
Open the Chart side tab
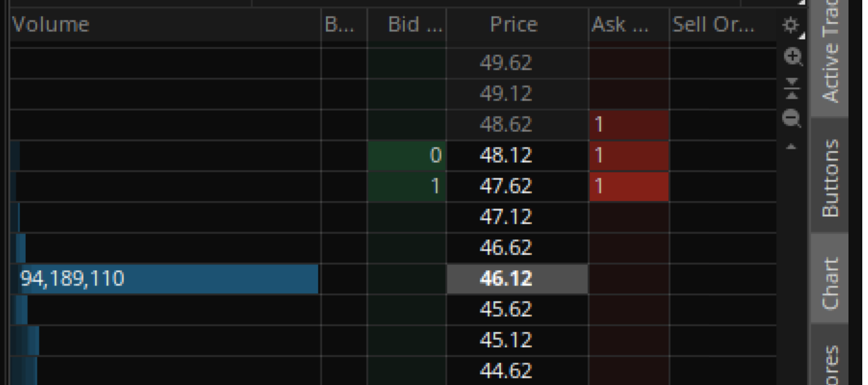tap(830, 279)
